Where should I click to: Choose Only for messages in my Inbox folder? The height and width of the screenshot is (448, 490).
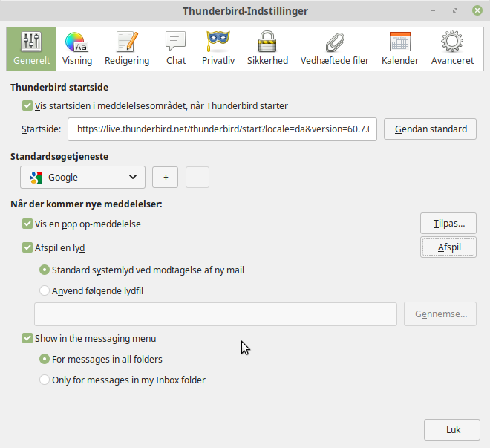click(x=45, y=380)
